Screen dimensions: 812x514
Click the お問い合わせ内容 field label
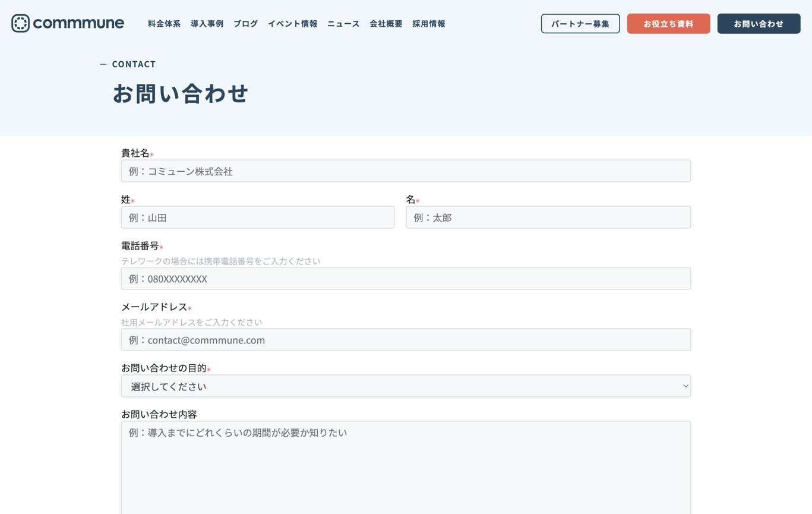tap(159, 414)
